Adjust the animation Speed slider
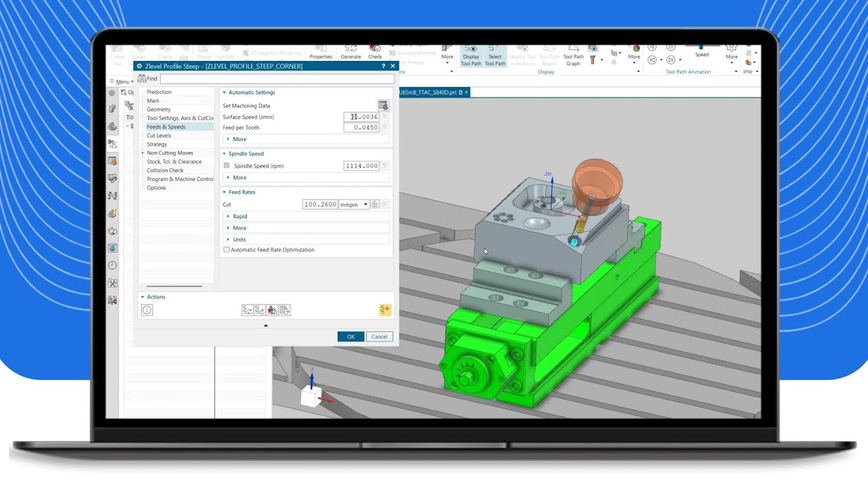868x488 pixels. point(701,47)
